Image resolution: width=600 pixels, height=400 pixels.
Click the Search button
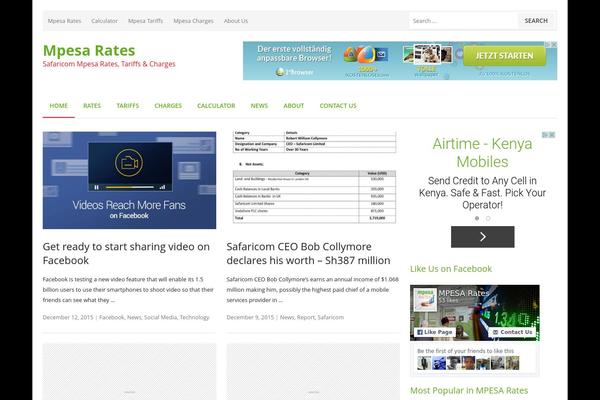coord(536,20)
